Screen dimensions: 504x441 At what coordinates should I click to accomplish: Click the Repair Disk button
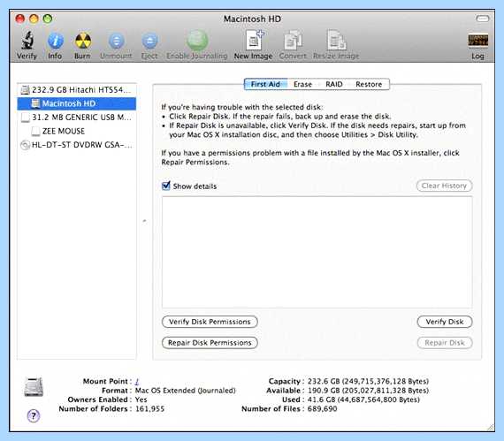pyautogui.click(x=445, y=343)
